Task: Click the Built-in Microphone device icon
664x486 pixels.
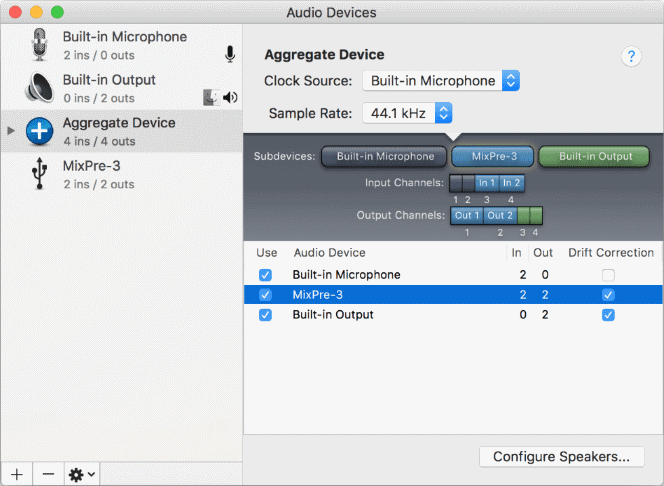Action: [39, 45]
